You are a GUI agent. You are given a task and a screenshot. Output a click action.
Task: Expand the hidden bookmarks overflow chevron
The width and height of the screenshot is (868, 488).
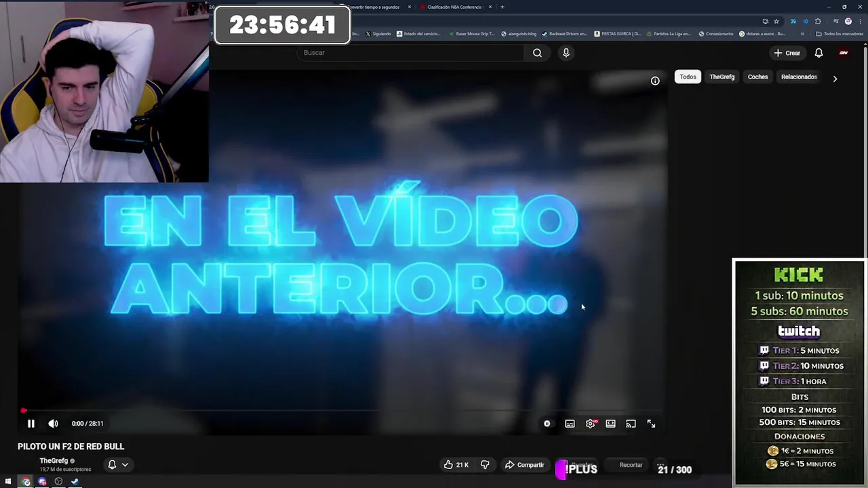coord(802,34)
